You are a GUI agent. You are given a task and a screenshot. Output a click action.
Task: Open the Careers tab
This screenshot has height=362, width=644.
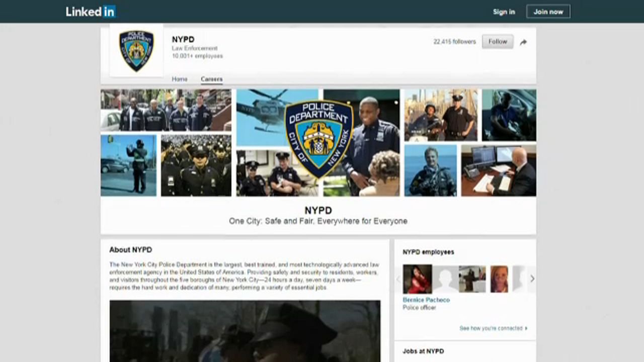tap(211, 79)
